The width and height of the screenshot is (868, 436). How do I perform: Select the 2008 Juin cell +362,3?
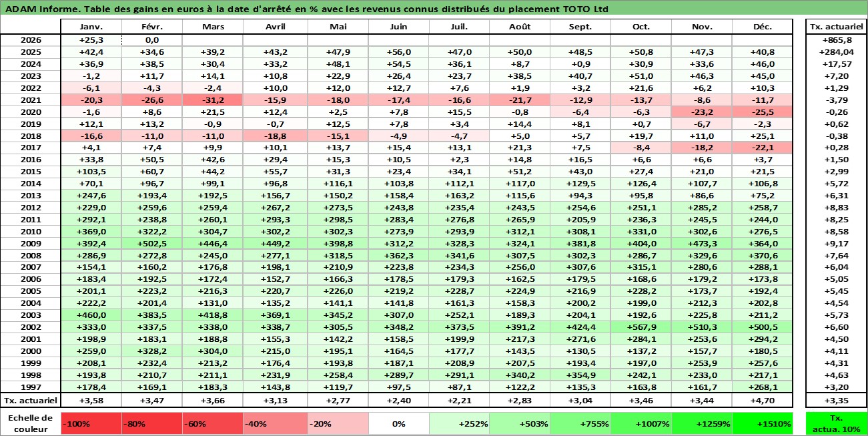point(399,255)
